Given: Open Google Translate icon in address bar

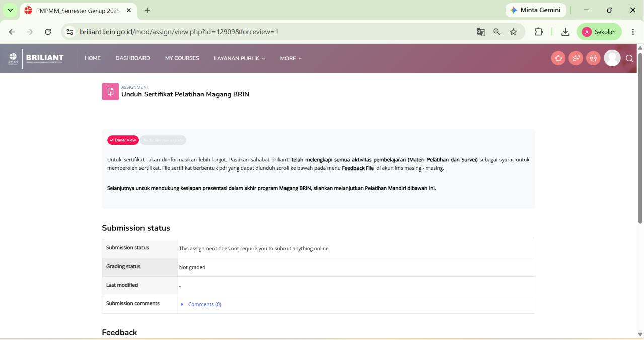Looking at the screenshot, I should [x=481, y=32].
